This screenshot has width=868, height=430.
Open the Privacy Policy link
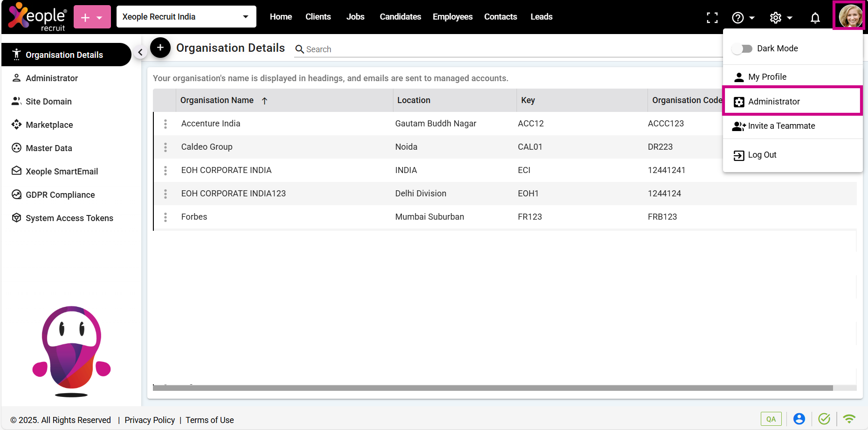150,420
